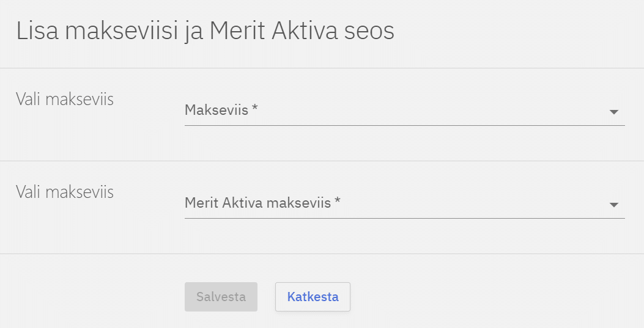Image resolution: width=644 pixels, height=328 pixels.
Task: Click the underline of Merit Aktiva makseviis field
Action: pyautogui.click(x=404, y=218)
